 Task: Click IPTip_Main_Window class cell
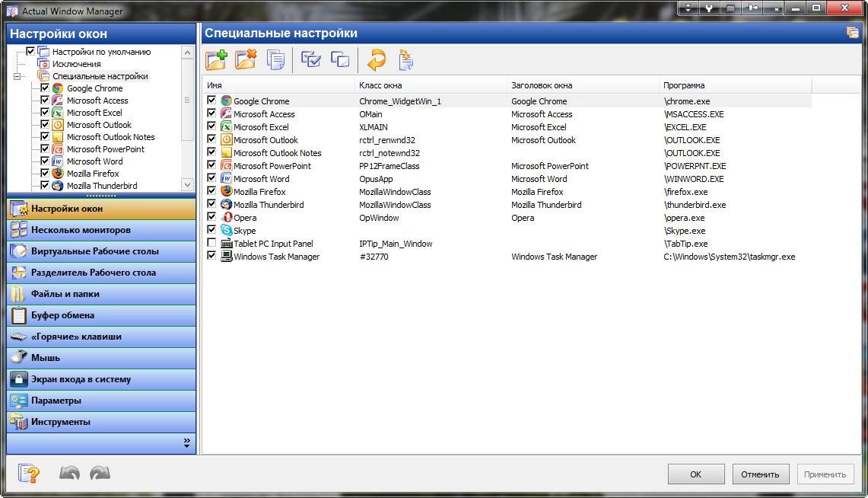coord(396,244)
